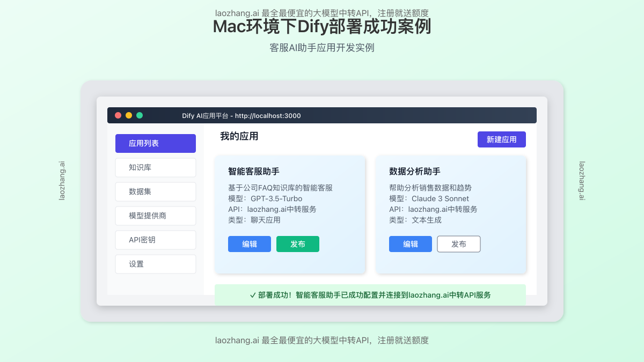Click the text 模型：Claude 3 Sonnet
The image size is (644, 362).
pos(429,198)
